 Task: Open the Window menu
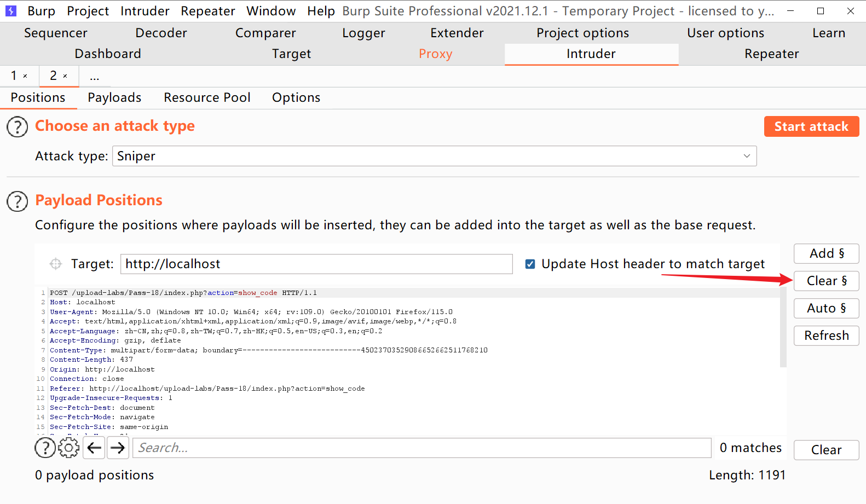[x=271, y=11]
